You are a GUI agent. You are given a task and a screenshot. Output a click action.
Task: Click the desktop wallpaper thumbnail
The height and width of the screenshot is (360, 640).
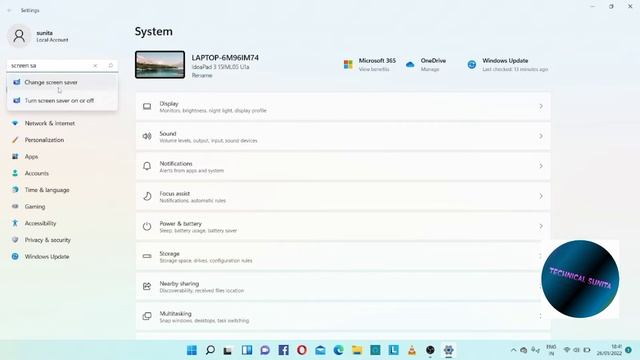click(160, 64)
